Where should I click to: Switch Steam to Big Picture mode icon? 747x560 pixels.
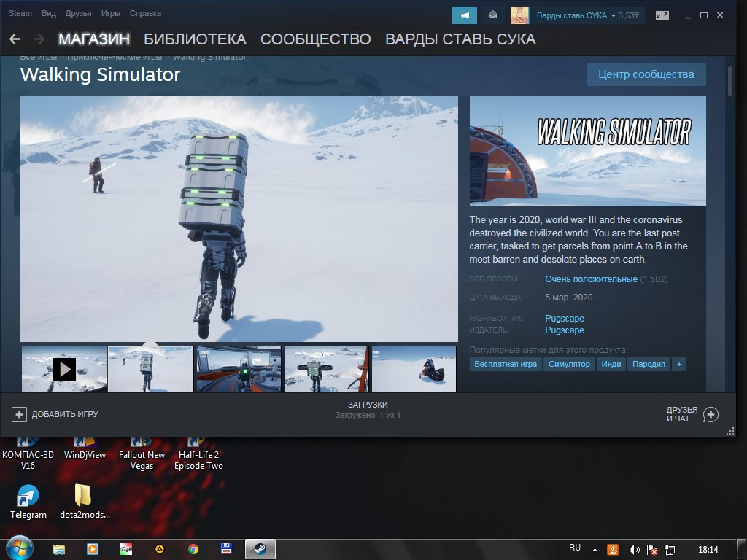662,15
